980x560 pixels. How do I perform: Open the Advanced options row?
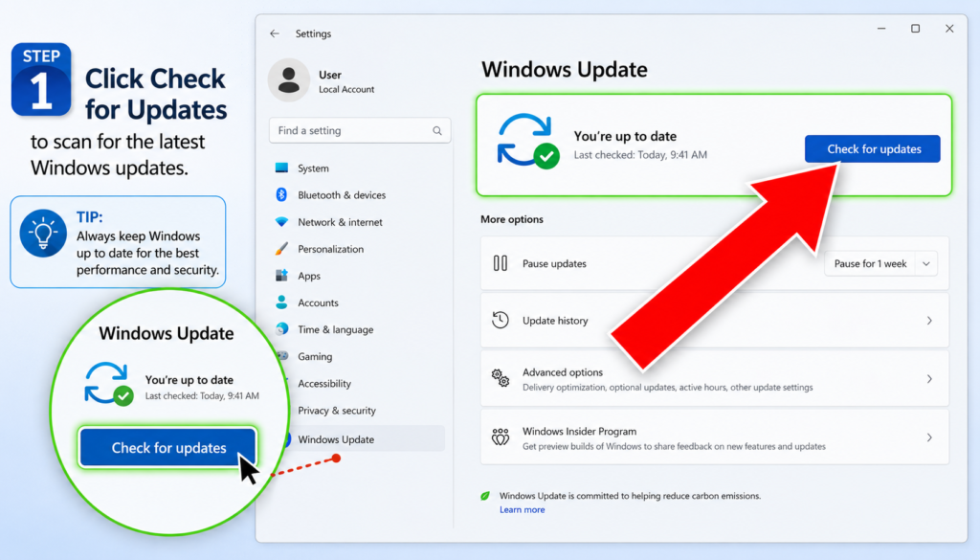coord(714,379)
